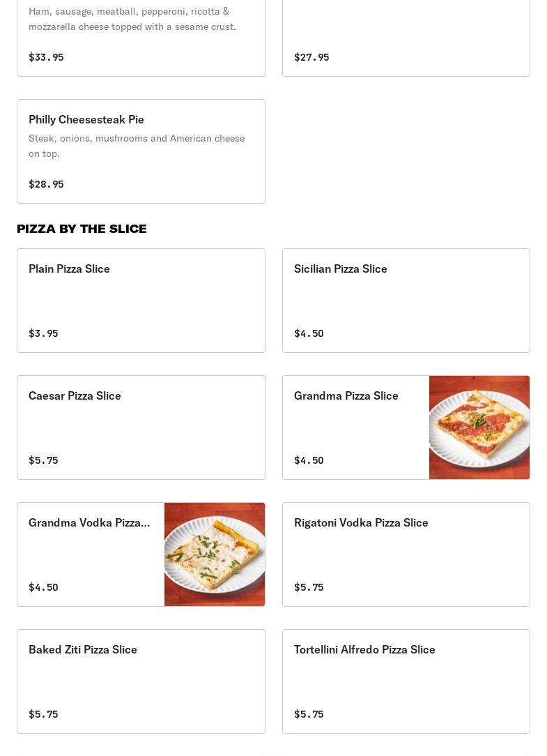Choose the Sicilian Pizza Slice item

[x=340, y=269]
